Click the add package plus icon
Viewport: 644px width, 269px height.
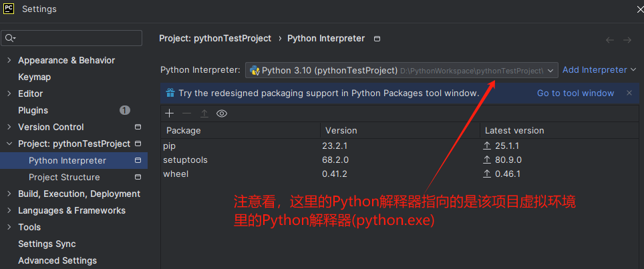coord(169,113)
